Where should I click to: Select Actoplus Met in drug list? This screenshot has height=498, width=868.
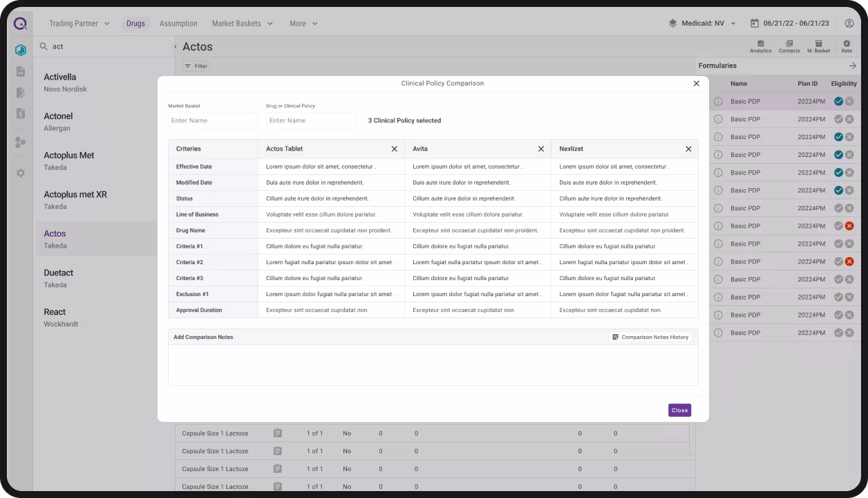click(97, 160)
